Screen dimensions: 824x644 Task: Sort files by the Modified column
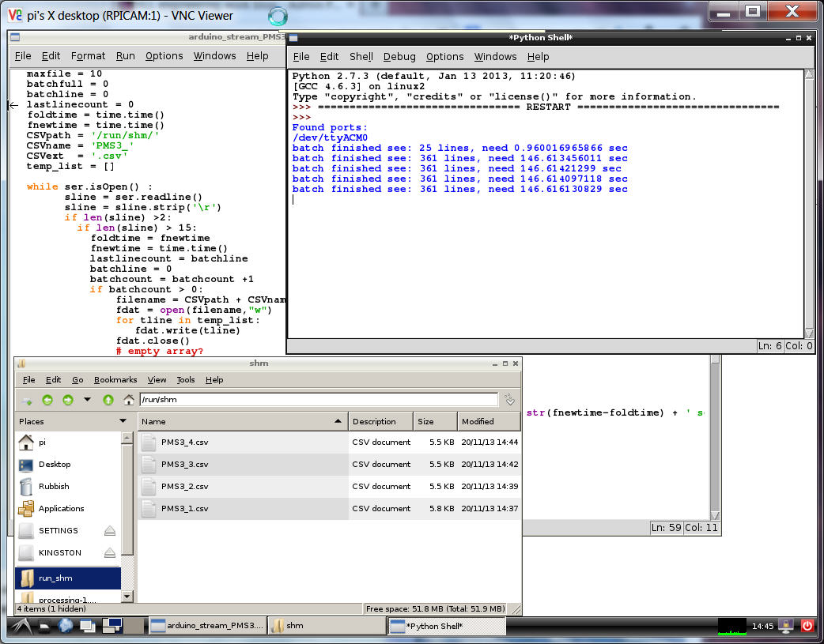point(489,421)
